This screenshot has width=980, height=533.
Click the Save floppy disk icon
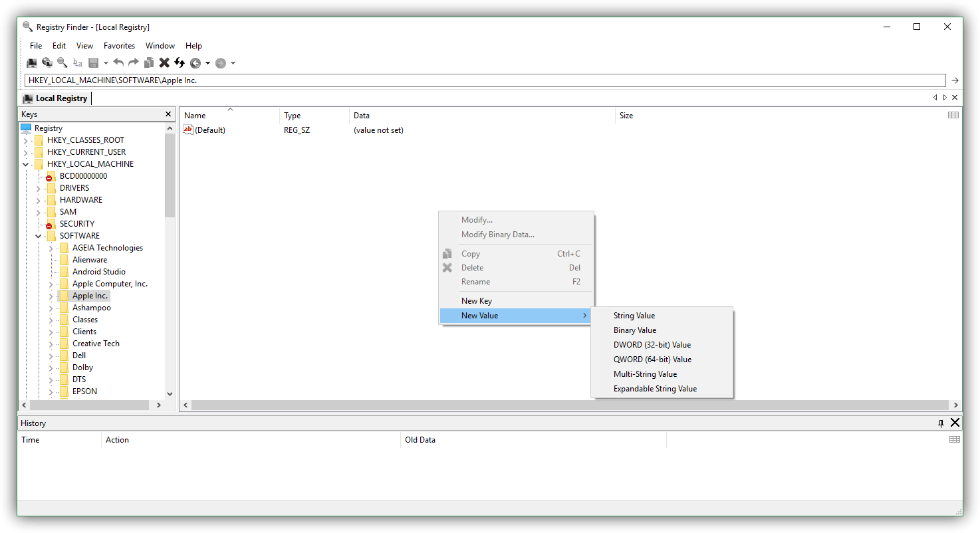pyautogui.click(x=94, y=63)
